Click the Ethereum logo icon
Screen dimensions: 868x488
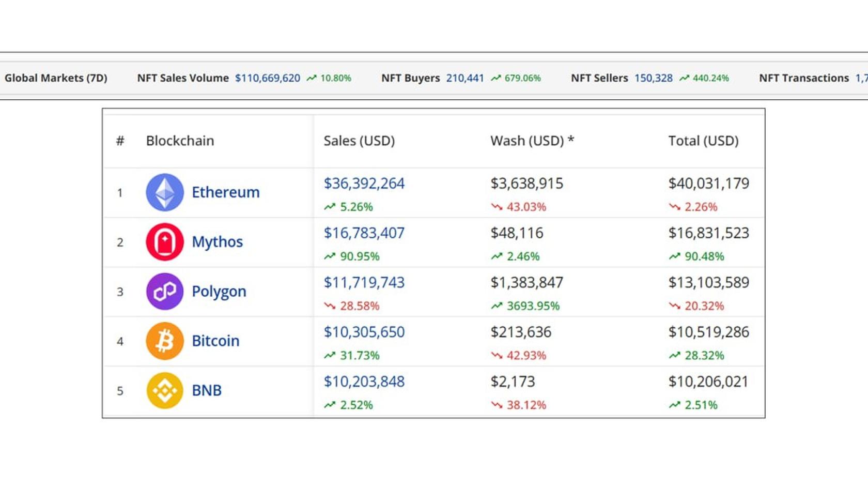tap(165, 192)
